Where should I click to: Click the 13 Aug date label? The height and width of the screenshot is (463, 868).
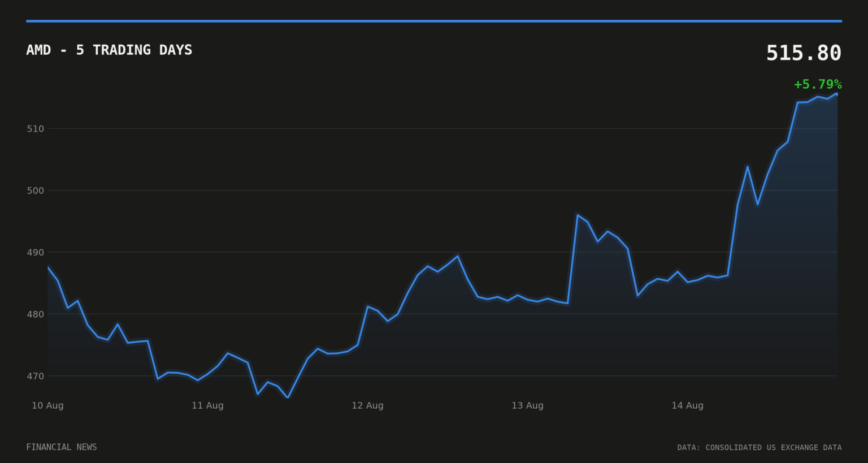tap(527, 405)
